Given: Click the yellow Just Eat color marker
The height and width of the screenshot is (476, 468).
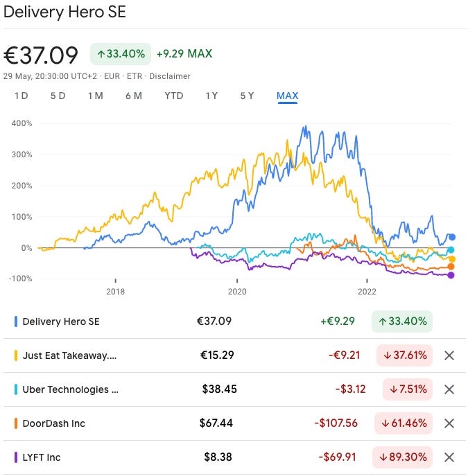Looking at the screenshot, I should pos(16,355).
